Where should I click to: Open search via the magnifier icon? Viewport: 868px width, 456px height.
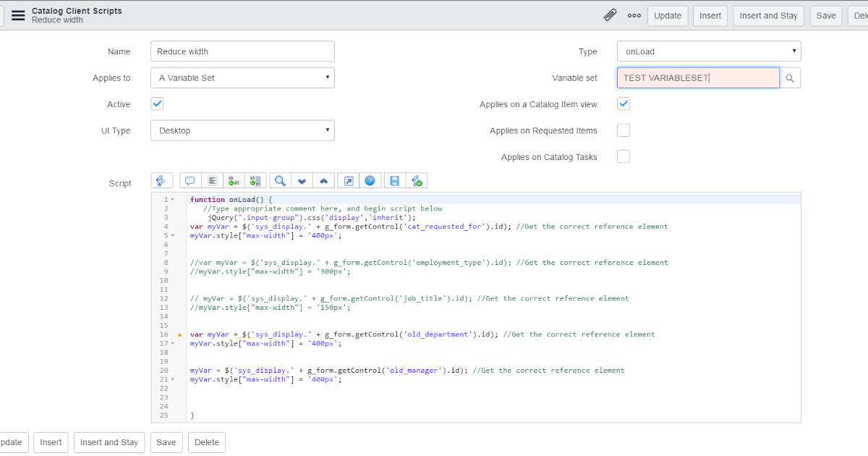[x=279, y=180]
